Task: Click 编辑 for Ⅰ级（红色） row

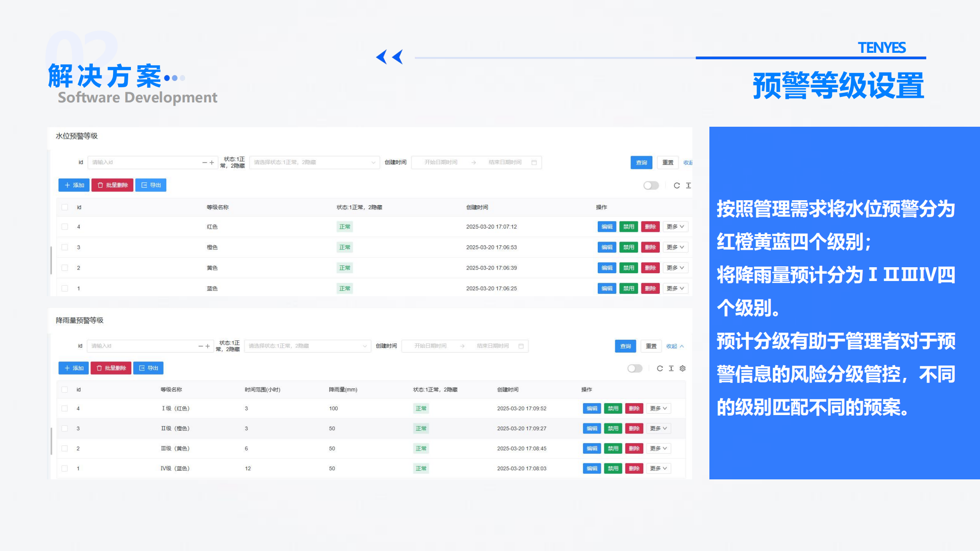Action: (x=592, y=409)
